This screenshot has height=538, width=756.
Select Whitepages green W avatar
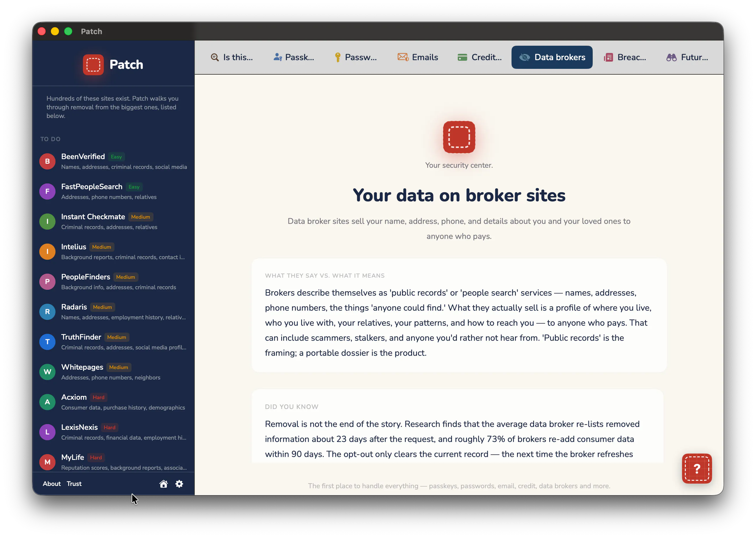pos(47,372)
